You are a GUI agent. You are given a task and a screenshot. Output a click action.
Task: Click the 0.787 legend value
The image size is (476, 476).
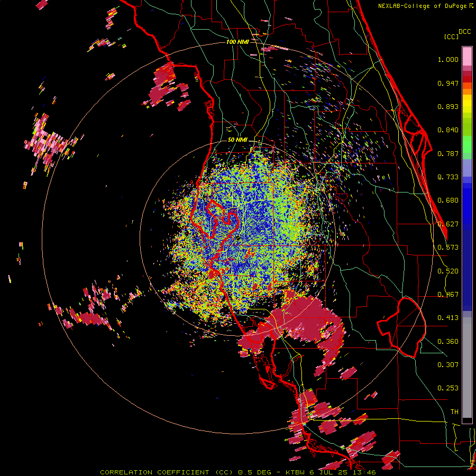(448, 153)
